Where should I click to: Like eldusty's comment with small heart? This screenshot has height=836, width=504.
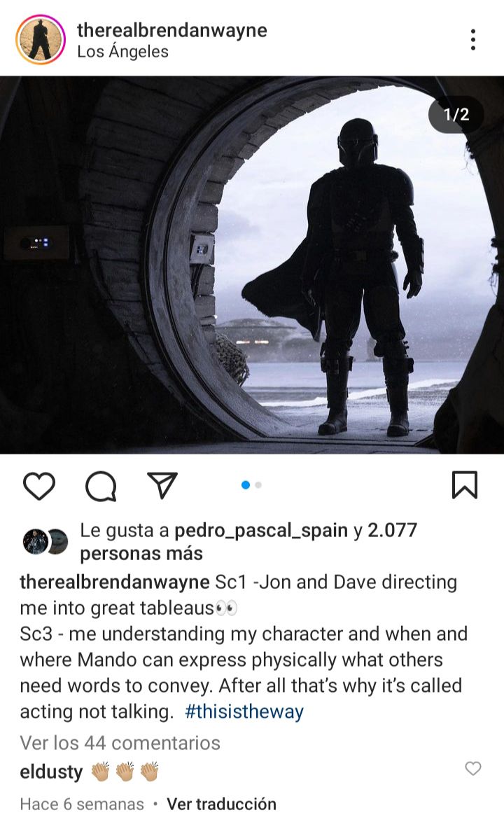click(x=473, y=768)
